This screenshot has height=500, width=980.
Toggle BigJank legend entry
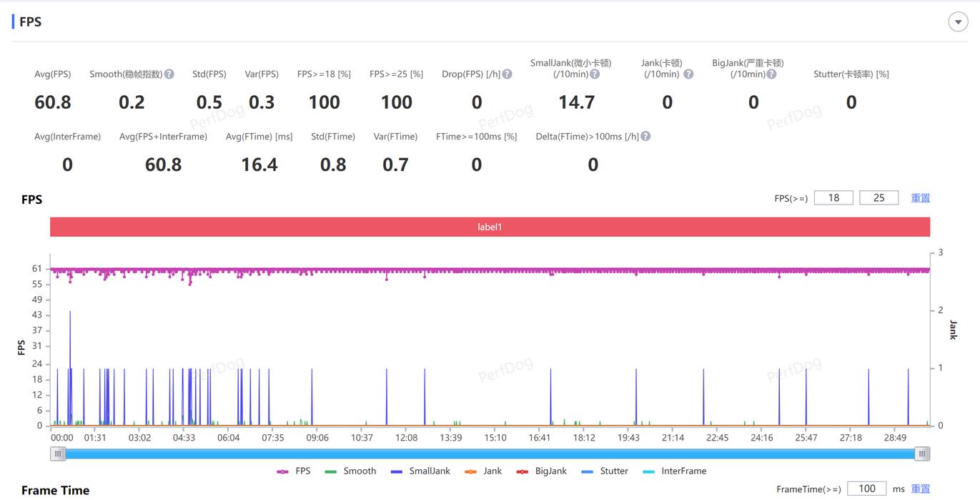541,471
